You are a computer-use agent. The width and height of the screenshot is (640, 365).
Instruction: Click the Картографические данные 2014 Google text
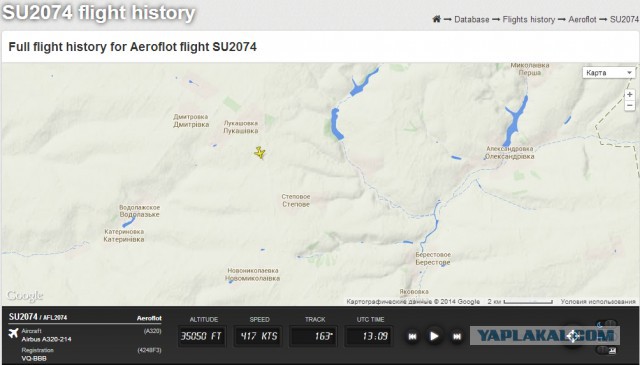point(413,301)
